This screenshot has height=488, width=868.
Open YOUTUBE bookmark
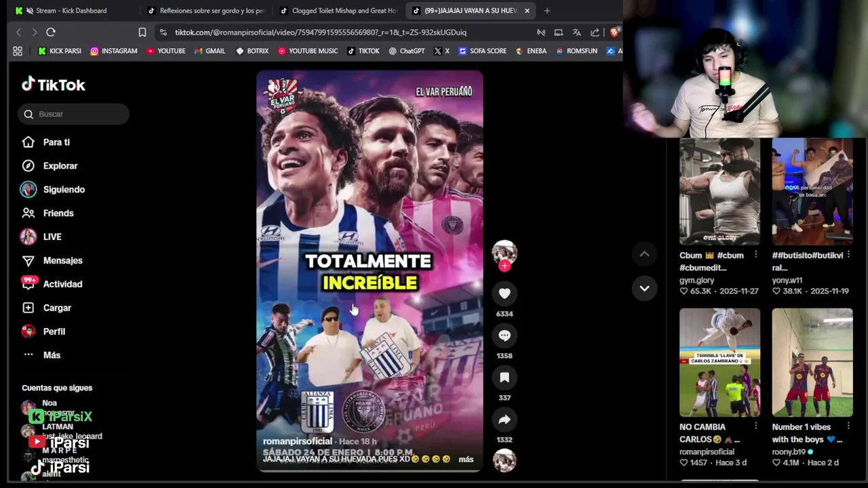click(x=166, y=51)
